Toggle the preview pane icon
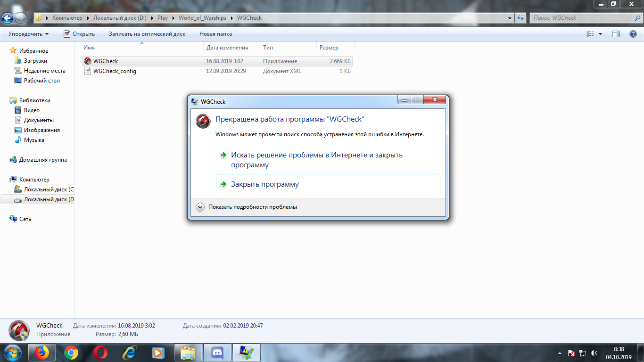 616,34
